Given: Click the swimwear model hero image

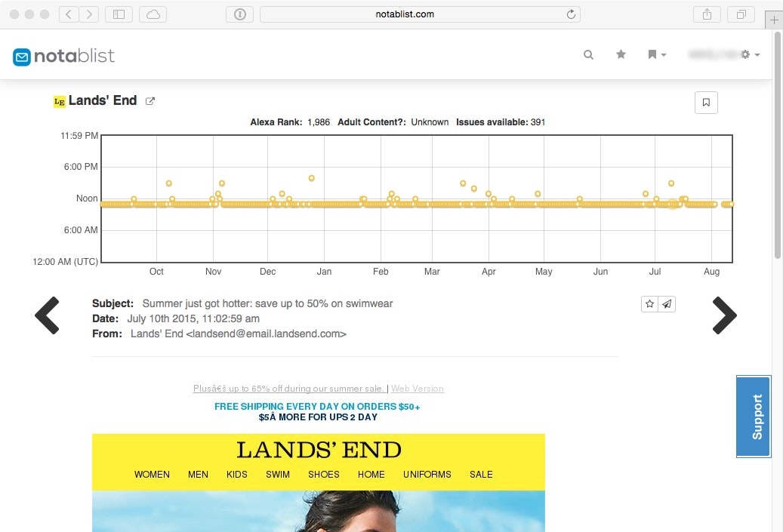Looking at the screenshot, I should [319, 511].
